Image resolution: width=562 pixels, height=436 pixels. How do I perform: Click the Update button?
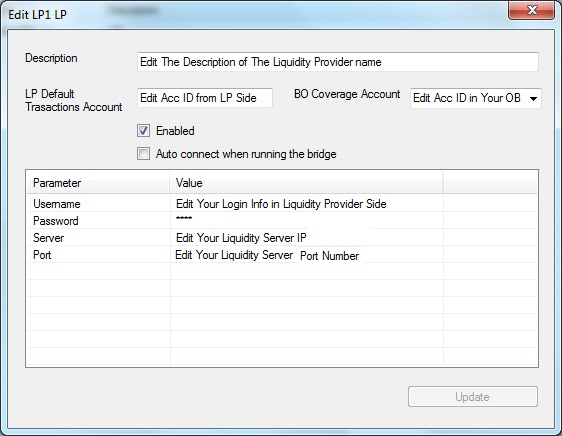click(x=473, y=396)
